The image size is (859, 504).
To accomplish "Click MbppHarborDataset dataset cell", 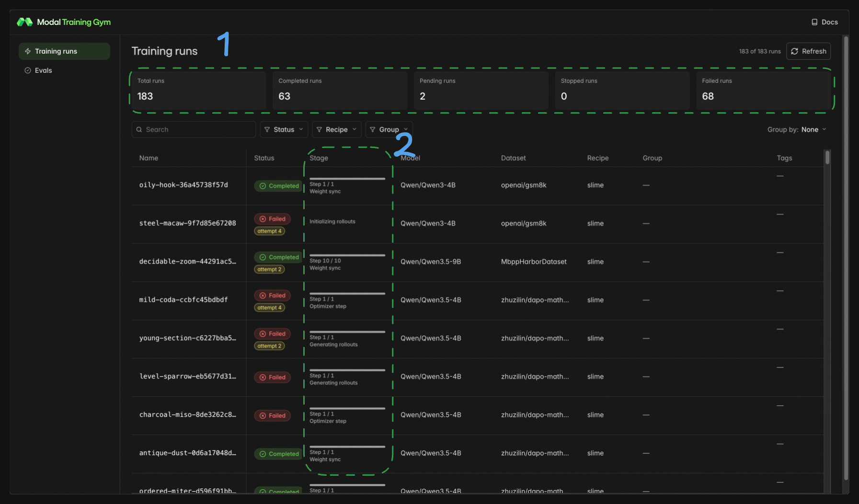I will click(534, 262).
